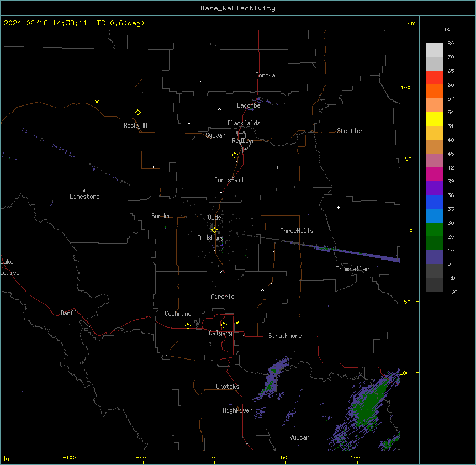Click the Sylvan label
The width and height of the screenshot is (476, 465).
(215, 135)
